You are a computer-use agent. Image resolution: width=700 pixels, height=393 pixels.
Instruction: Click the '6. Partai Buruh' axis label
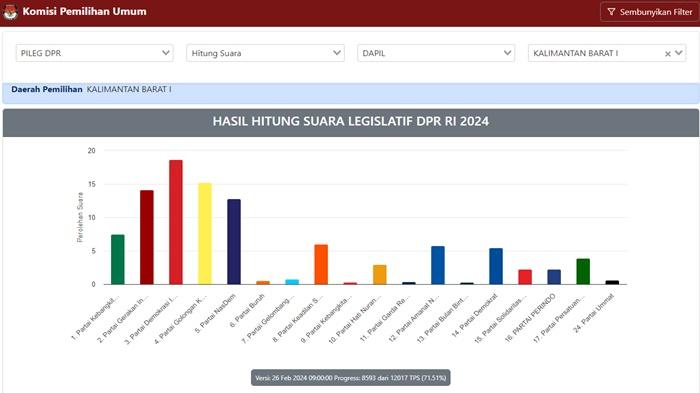pyautogui.click(x=247, y=311)
